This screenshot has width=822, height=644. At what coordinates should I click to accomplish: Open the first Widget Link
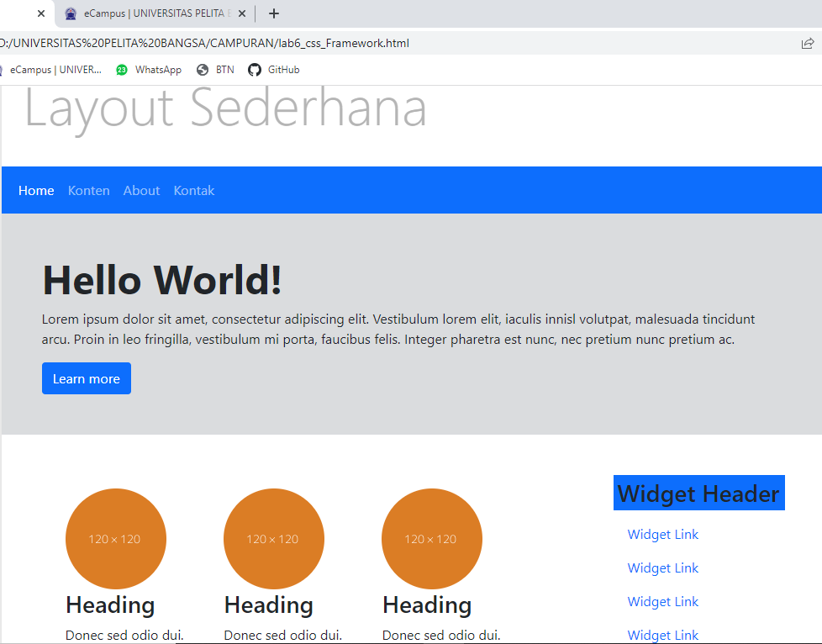tap(662, 534)
